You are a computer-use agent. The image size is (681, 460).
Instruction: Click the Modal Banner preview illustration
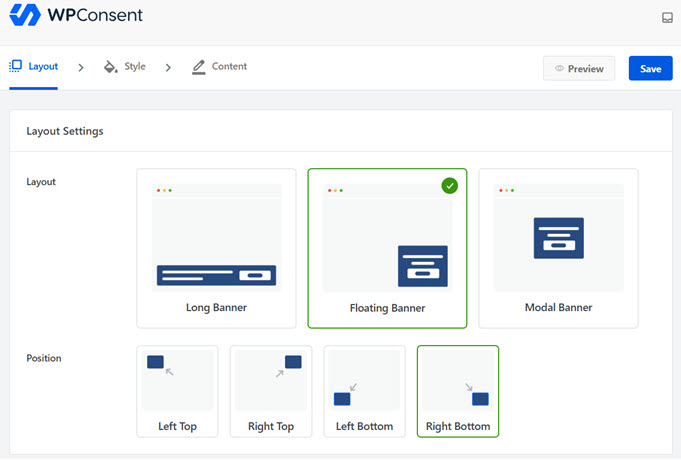point(558,239)
